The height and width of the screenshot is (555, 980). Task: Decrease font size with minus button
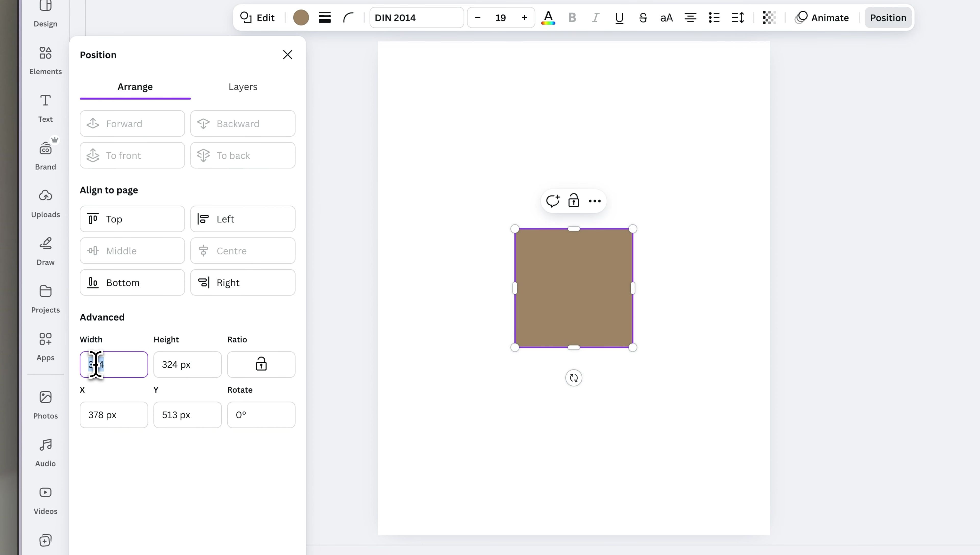coord(477,18)
